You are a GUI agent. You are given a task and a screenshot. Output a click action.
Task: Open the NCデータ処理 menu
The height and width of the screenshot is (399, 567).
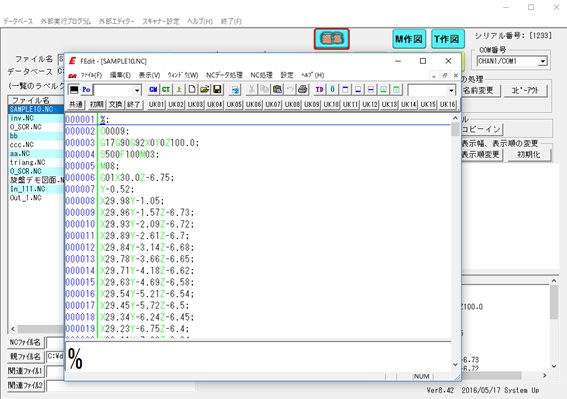(x=224, y=75)
